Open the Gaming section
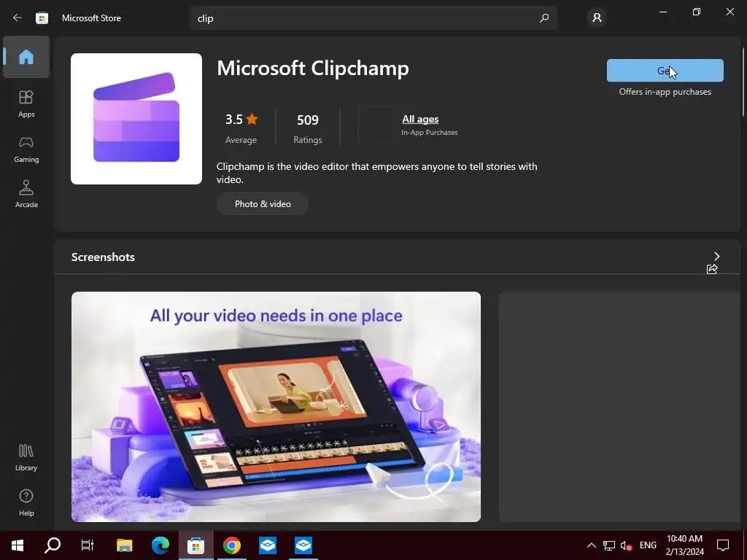This screenshot has width=747, height=560. [26, 149]
